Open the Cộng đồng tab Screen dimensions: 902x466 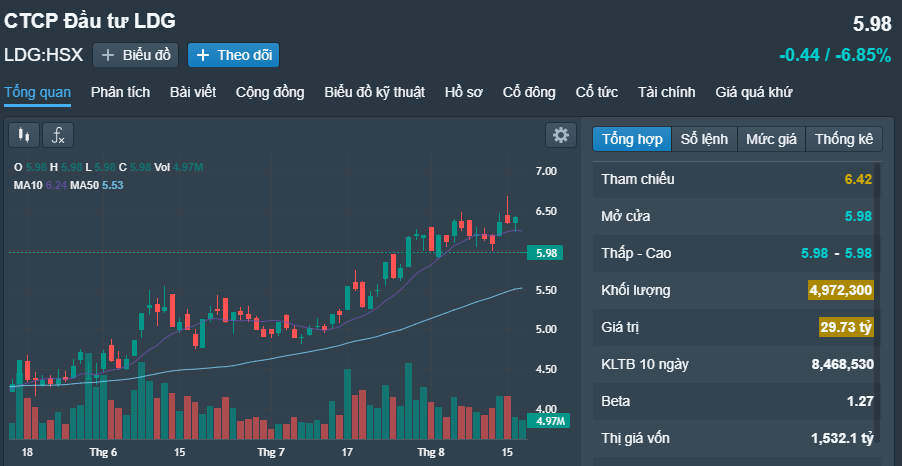[x=270, y=92]
